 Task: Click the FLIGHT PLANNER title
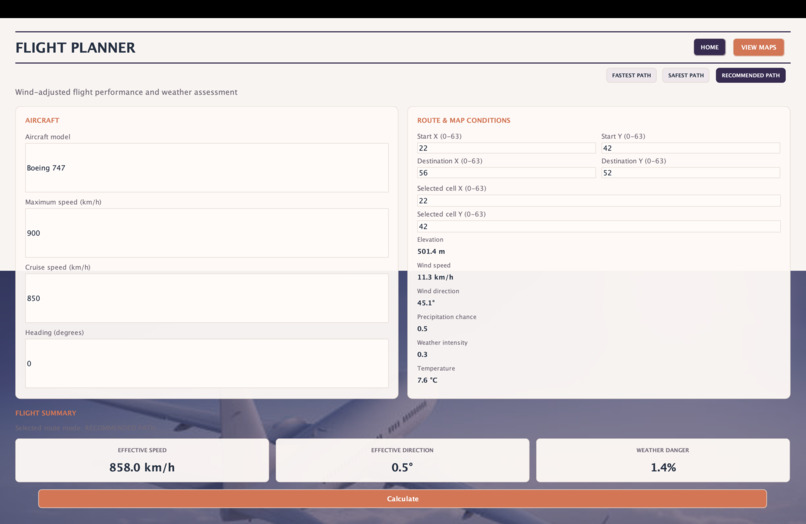(x=76, y=48)
